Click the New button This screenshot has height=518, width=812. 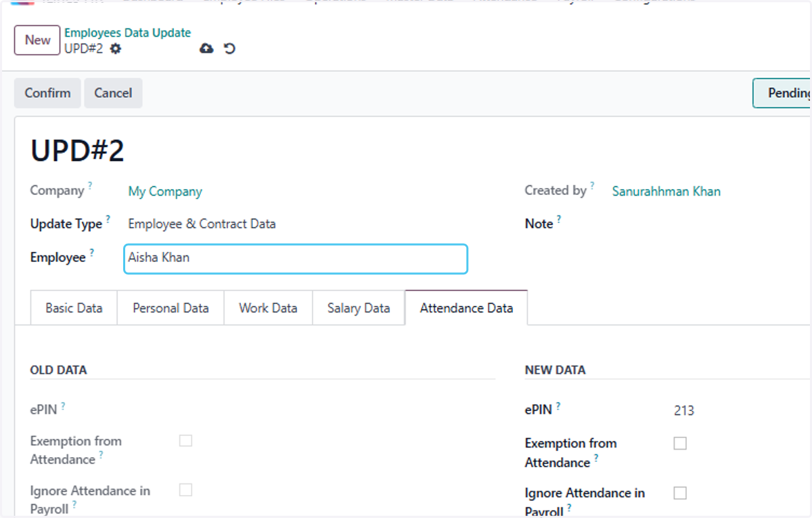tap(37, 40)
